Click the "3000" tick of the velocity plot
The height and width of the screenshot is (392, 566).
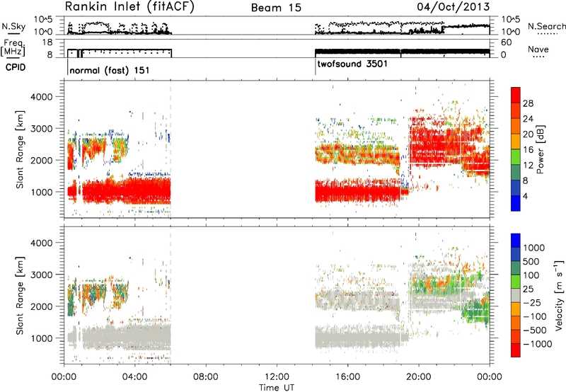tap(42, 275)
